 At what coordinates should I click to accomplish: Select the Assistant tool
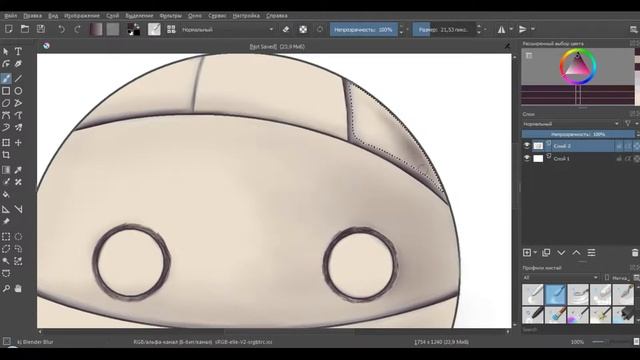coord(6,209)
